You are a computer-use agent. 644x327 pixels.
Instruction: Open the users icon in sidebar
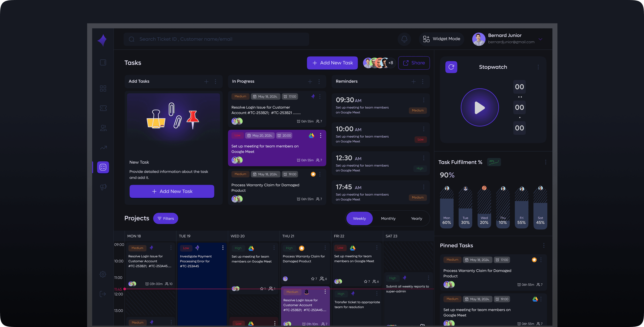pos(103,128)
